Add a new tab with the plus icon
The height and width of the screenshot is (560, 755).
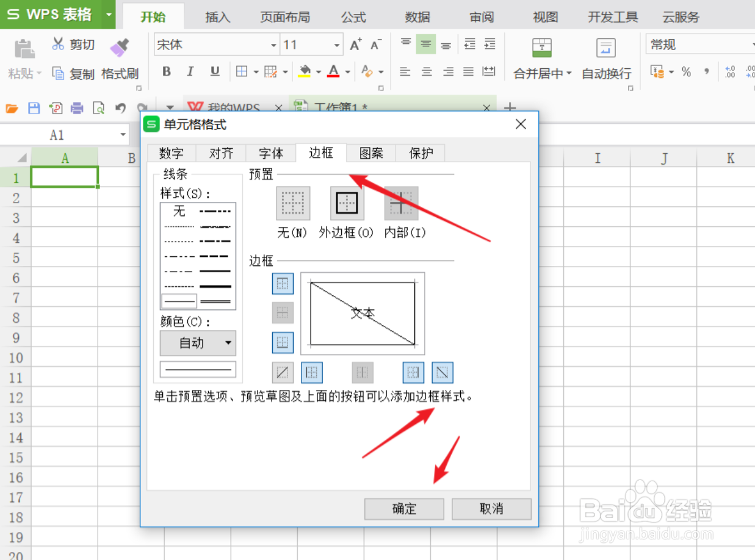pyautogui.click(x=510, y=108)
